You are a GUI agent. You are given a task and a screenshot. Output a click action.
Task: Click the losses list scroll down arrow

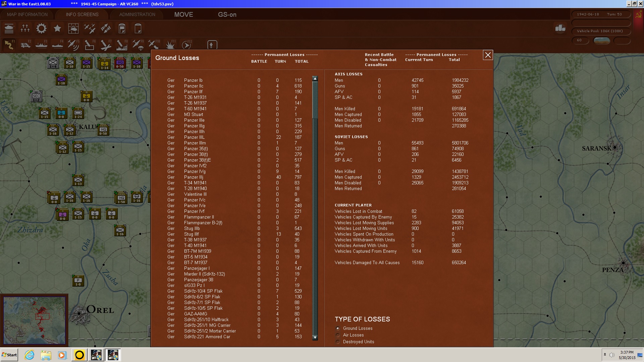[x=315, y=338]
